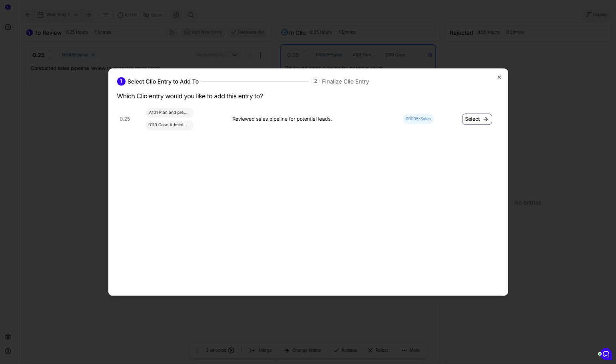Click Change Matter in bottom action bar
The width and height of the screenshot is (616, 364).
pyautogui.click(x=303, y=350)
